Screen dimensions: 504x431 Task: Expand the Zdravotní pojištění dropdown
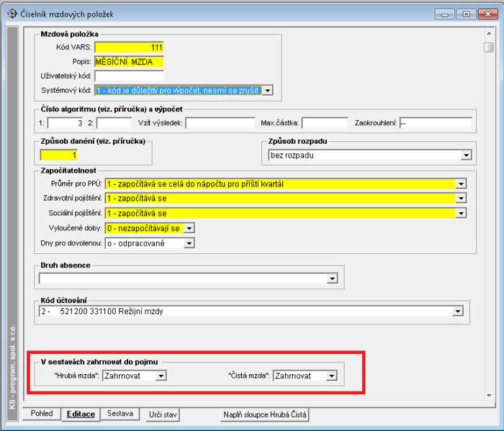coord(461,199)
